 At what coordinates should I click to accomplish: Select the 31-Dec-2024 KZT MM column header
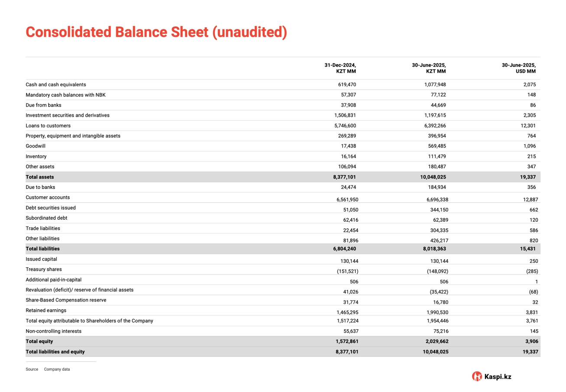340,68
